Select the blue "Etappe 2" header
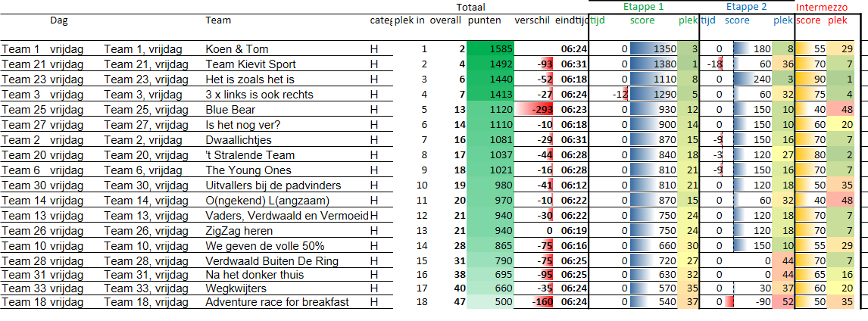868x321 pixels. pos(746,6)
